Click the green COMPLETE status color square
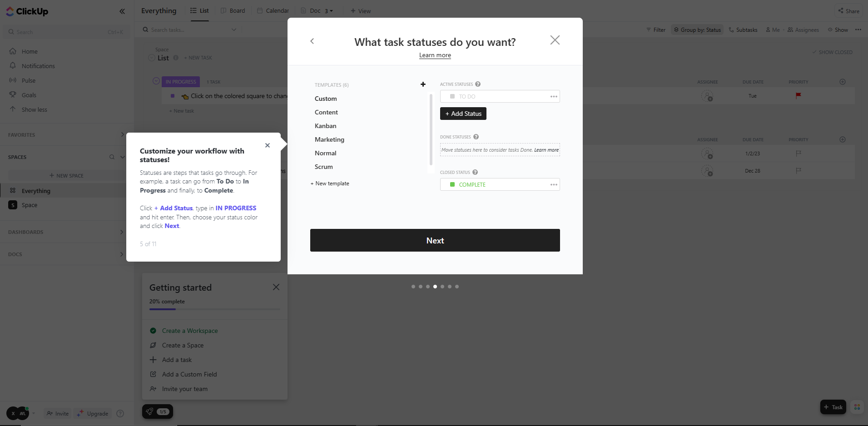The width and height of the screenshot is (868, 426). coord(452,184)
